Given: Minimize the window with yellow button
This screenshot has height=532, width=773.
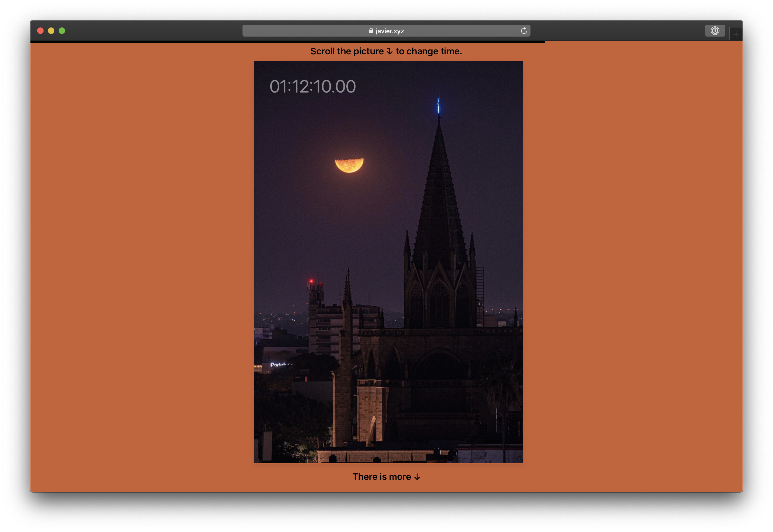Looking at the screenshot, I should 51,31.
